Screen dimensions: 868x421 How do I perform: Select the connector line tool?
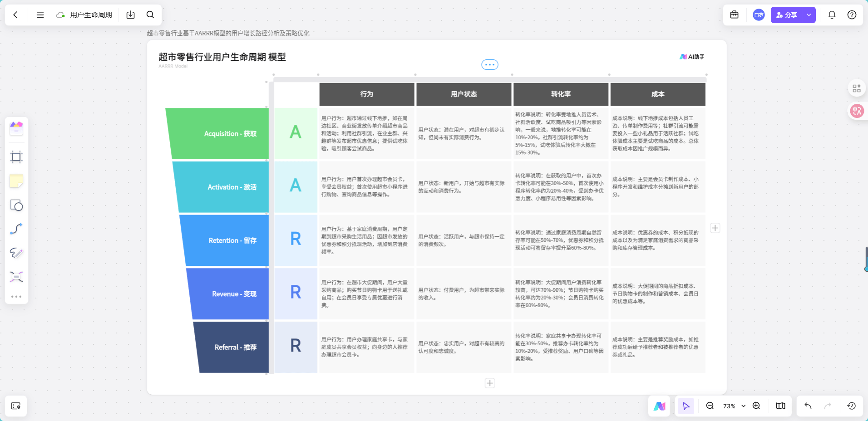(x=16, y=229)
